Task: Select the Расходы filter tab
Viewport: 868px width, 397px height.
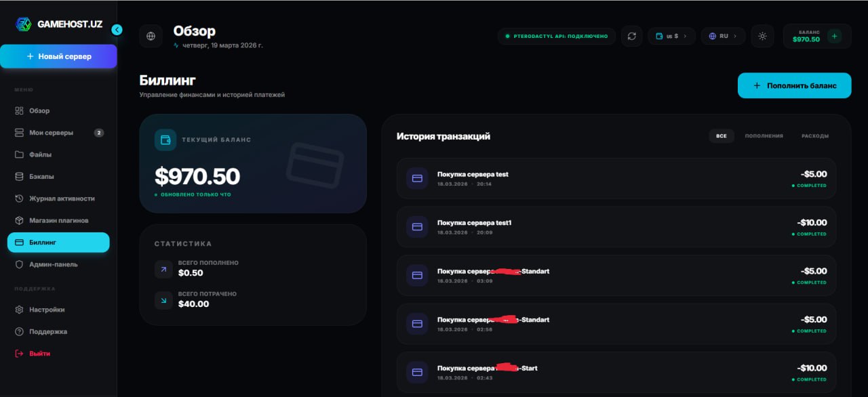Action: click(814, 136)
